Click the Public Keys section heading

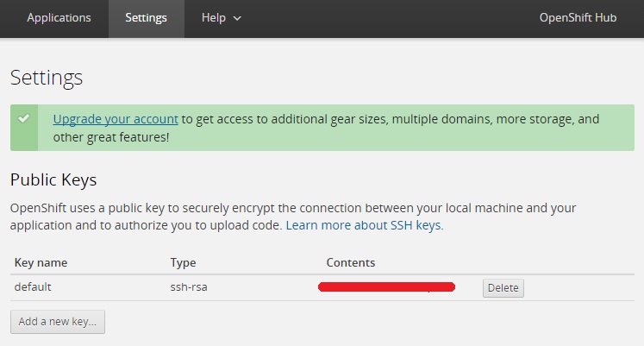[53, 179]
